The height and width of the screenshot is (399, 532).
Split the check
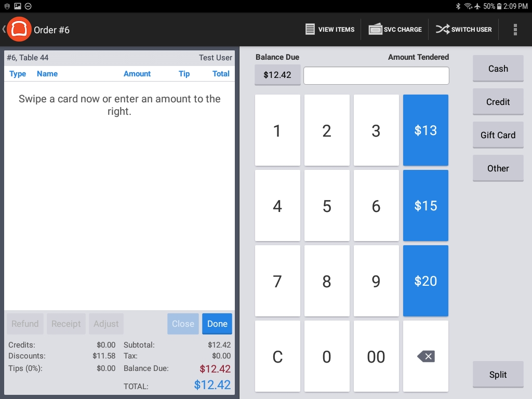[x=498, y=375]
